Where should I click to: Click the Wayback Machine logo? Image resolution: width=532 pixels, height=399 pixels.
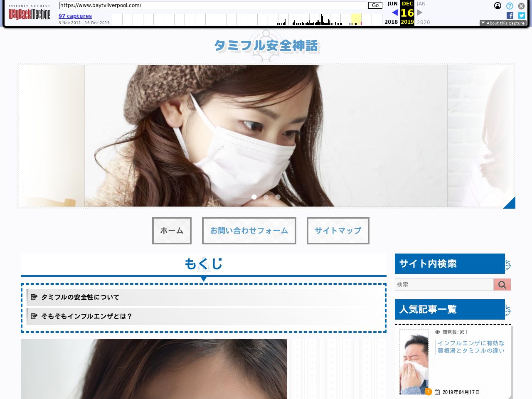coord(29,14)
